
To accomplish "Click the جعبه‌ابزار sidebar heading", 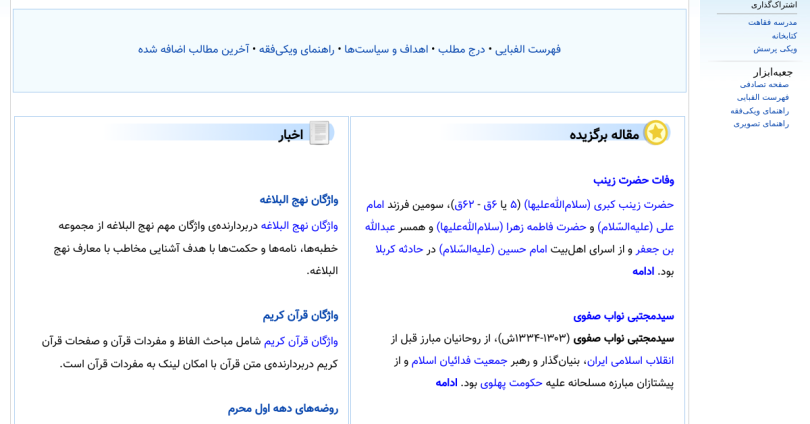I will click(x=772, y=72).
